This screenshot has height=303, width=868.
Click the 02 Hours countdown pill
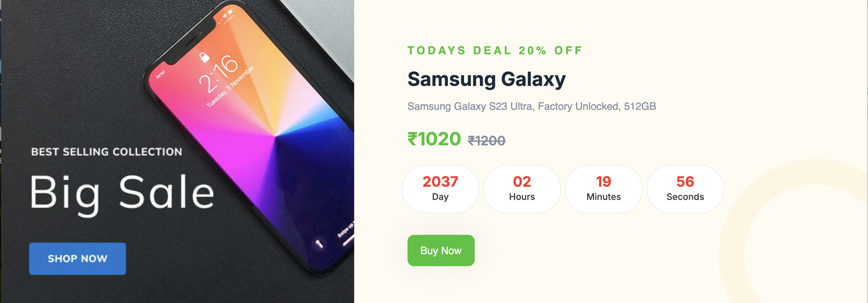point(522,189)
